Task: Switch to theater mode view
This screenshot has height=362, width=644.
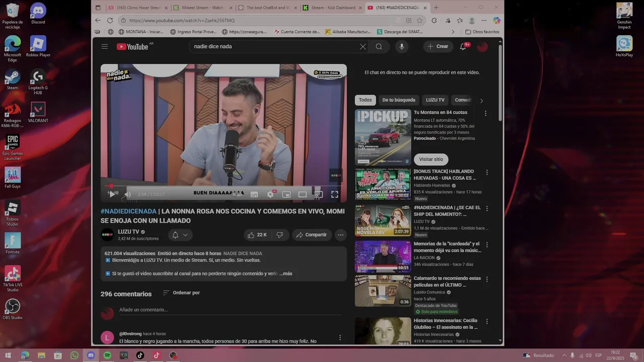Action: click(302, 194)
